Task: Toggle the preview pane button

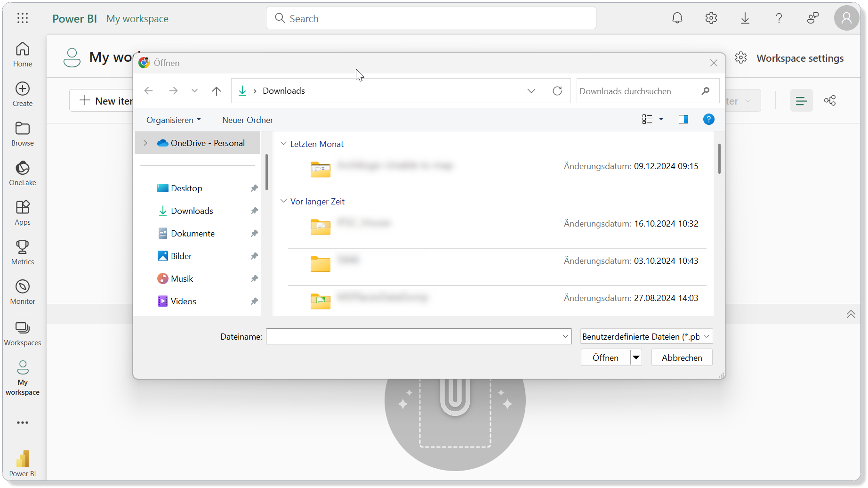Action: pyautogui.click(x=683, y=120)
